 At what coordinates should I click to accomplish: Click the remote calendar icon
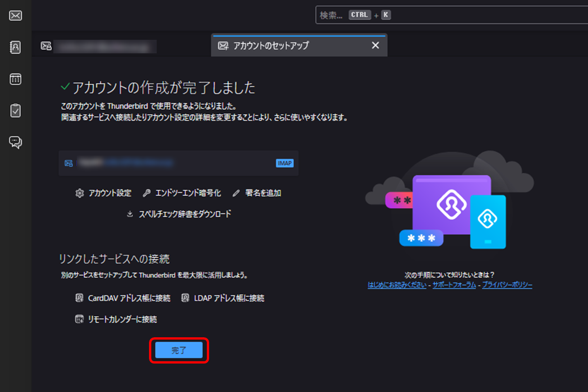coord(79,319)
